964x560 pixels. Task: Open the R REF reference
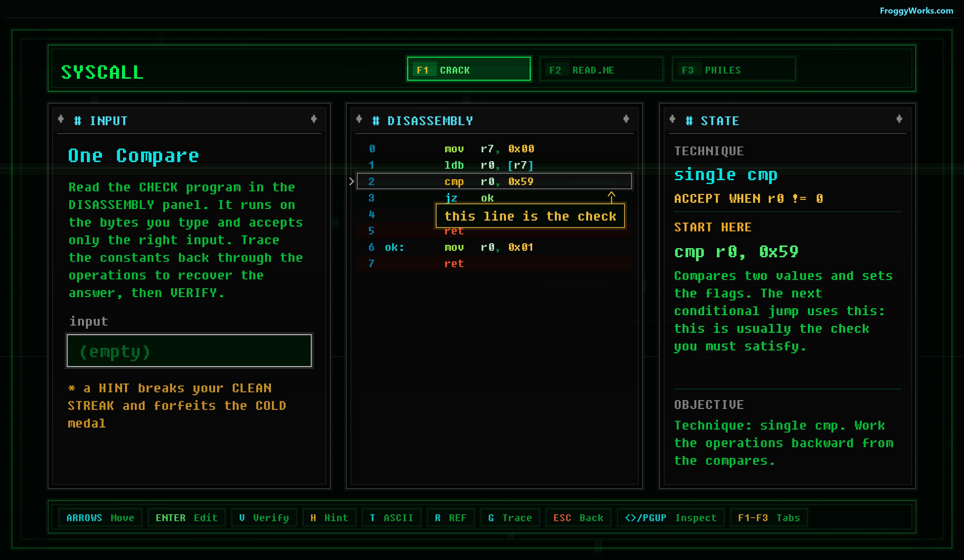[x=451, y=518]
